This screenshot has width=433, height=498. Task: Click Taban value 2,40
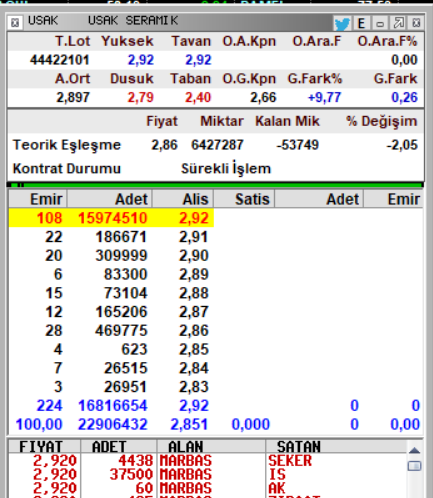pyautogui.click(x=198, y=98)
